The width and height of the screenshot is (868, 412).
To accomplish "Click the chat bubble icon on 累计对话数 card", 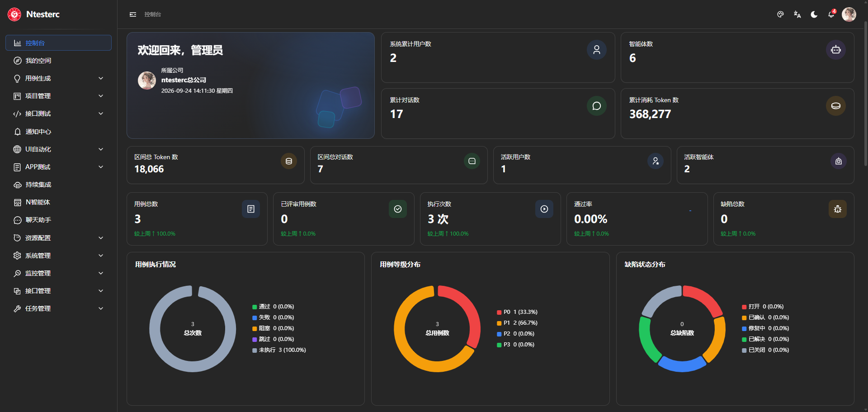I will coord(597,106).
